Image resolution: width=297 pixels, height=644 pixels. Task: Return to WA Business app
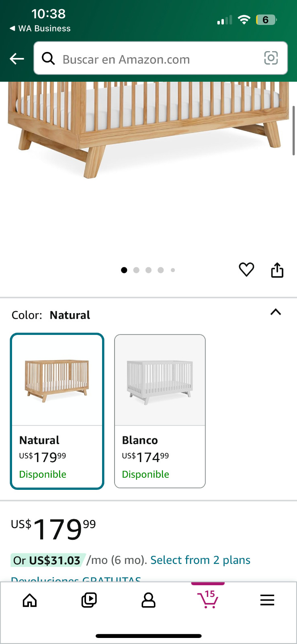[40, 29]
